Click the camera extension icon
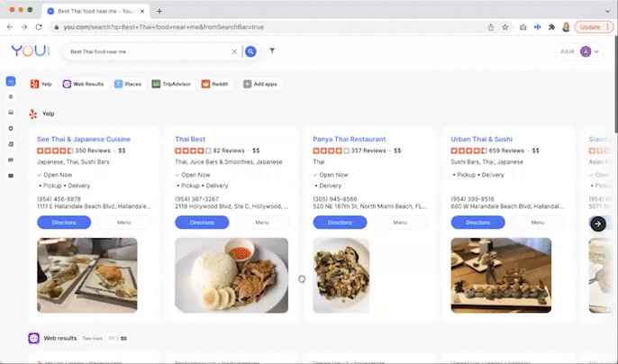 tap(523, 27)
